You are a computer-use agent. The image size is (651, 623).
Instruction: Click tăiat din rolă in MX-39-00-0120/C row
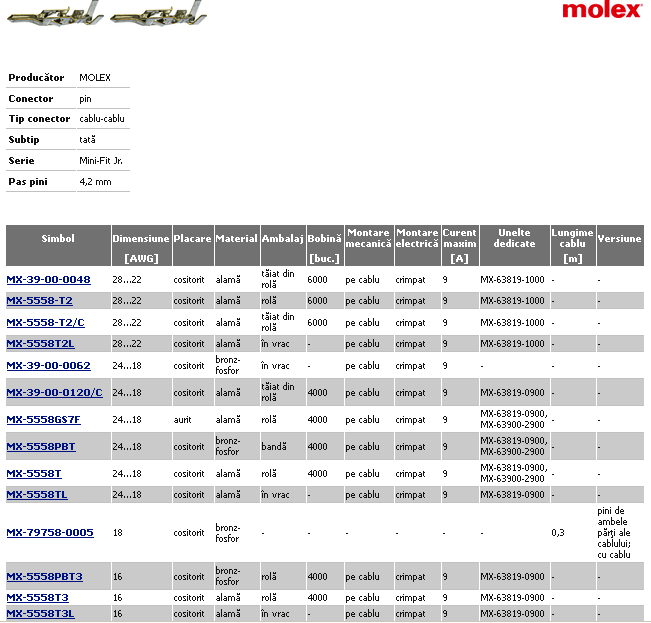click(x=278, y=392)
